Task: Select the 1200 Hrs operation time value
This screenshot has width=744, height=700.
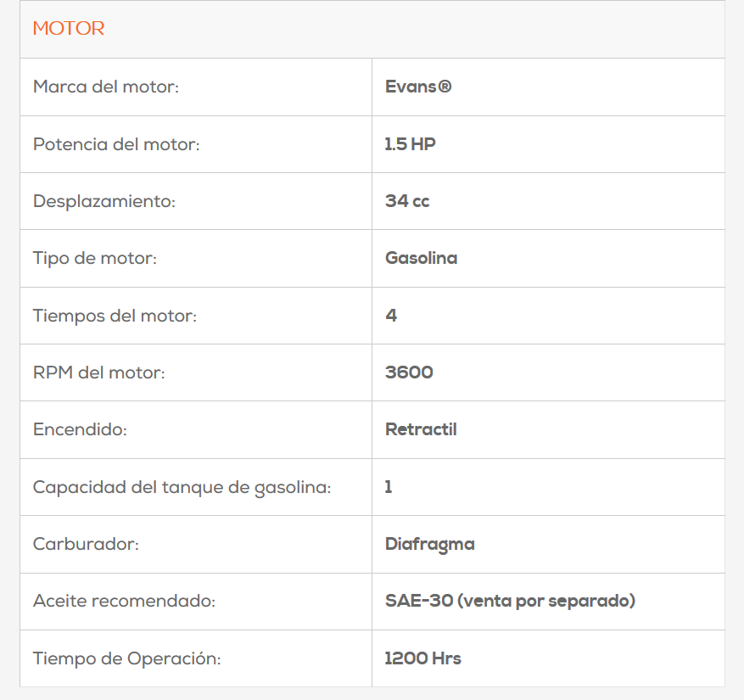Action: 422,658
